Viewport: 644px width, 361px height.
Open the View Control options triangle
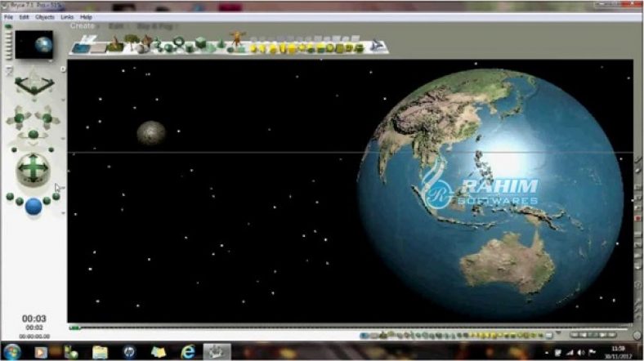[x=63, y=100]
